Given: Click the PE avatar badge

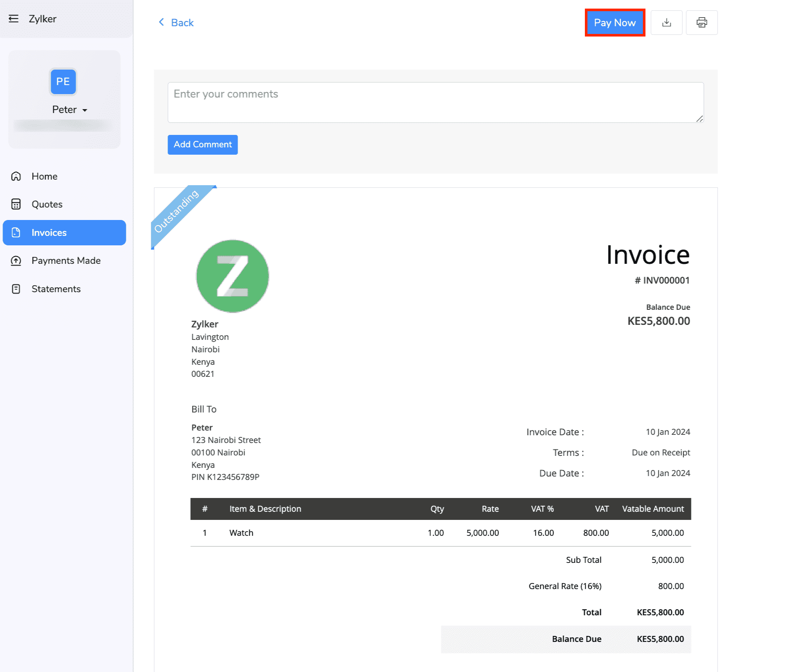Looking at the screenshot, I should coord(63,82).
